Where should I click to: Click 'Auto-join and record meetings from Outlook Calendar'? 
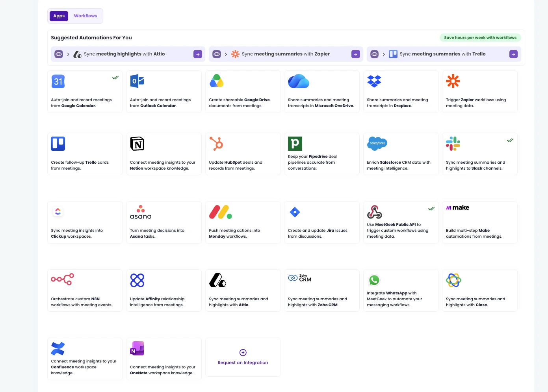click(x=160, y=103)
